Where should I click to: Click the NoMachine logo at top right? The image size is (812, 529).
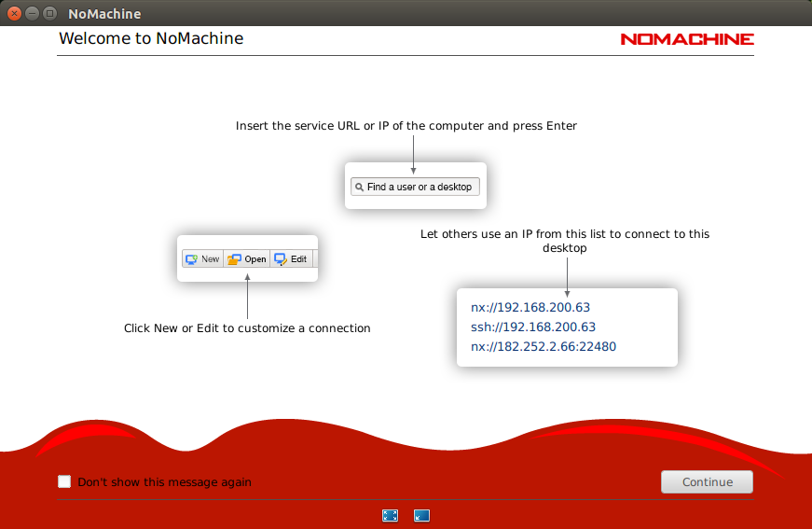pyautogui.click(x=687, y=39)
